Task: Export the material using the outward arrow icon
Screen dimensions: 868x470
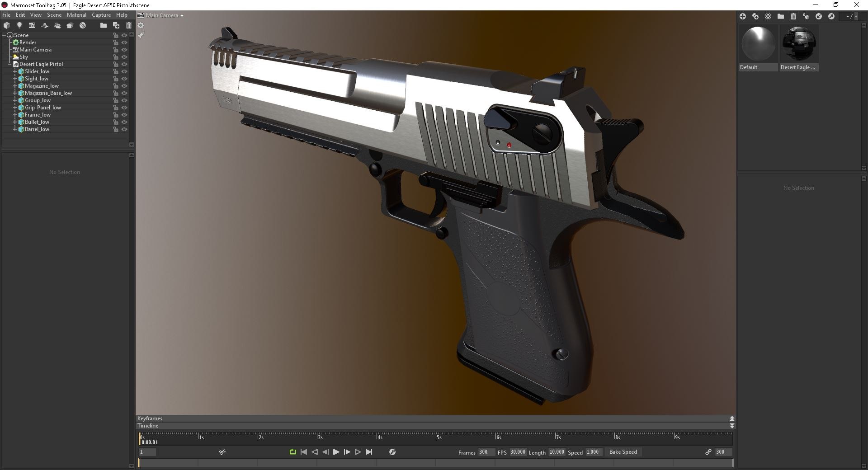Action: (831, 16)
